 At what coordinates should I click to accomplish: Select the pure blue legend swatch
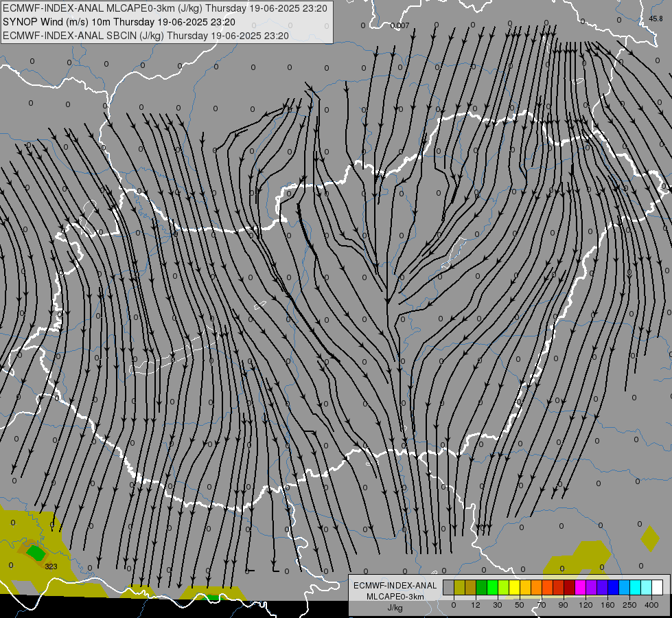[x=613, y=587]
